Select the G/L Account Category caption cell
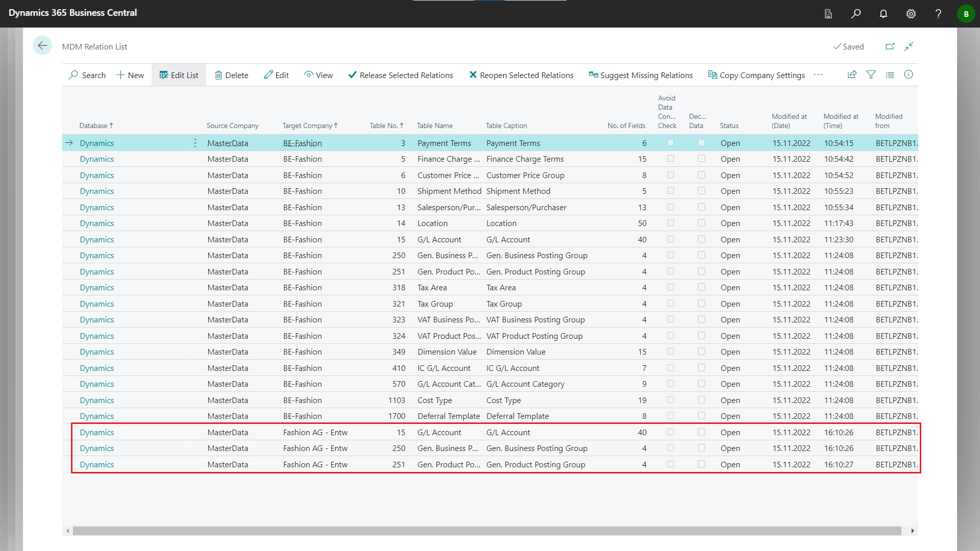Viewport: 980px width, 551px height. (x=525, y=384)
